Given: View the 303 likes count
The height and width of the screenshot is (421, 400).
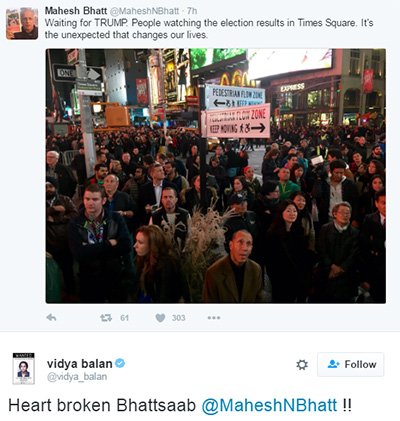Looking at the screenshot, I should coord(179,318).
